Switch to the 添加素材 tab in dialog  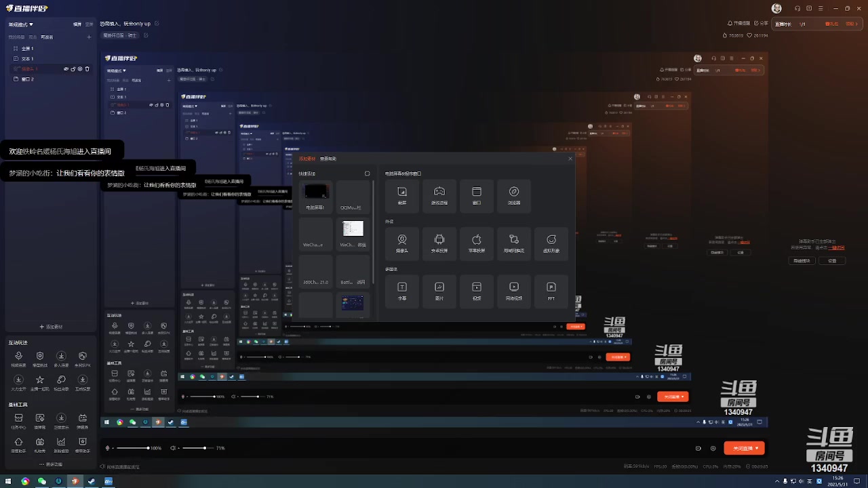tap(307, 159)
